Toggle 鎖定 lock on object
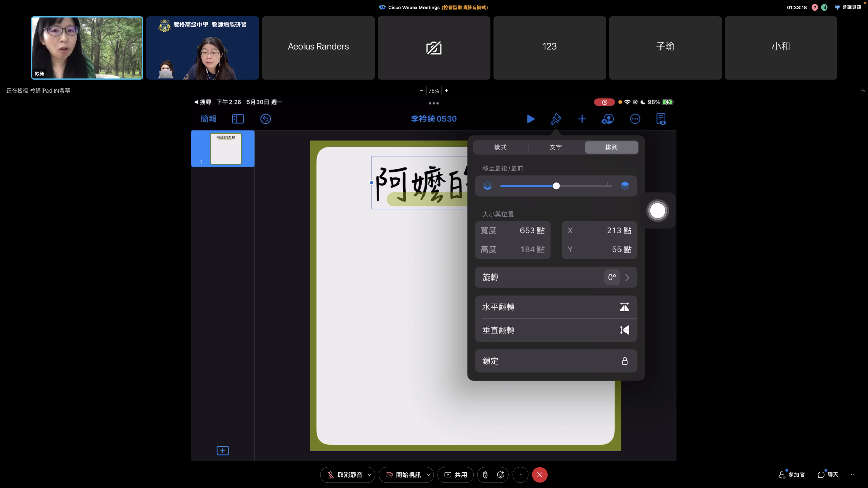Viewport: 868px width, 488px height. tap(624, 361)
